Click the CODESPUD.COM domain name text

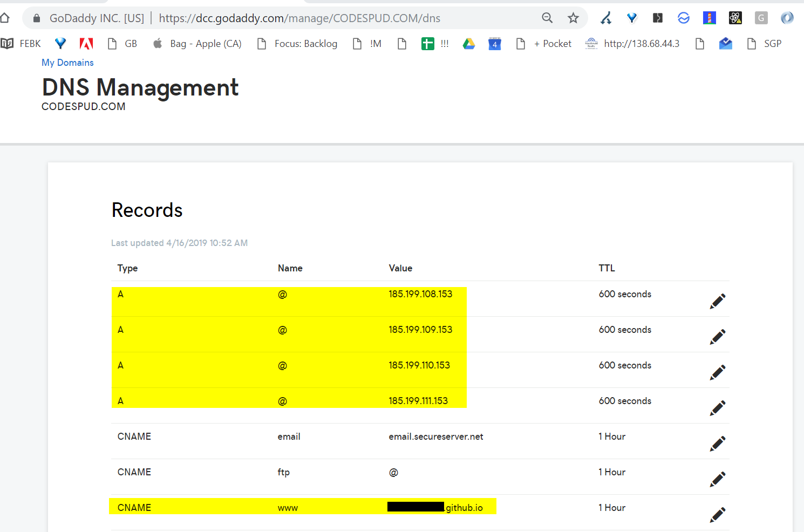pyautogui.click(x=84, y=107)
